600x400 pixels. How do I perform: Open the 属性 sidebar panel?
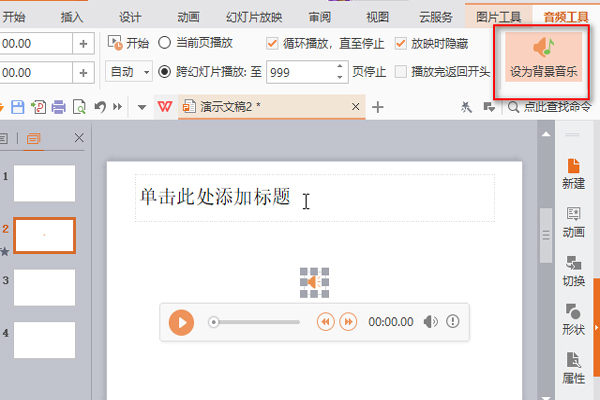pyautogui.click(x=573, y=368)
